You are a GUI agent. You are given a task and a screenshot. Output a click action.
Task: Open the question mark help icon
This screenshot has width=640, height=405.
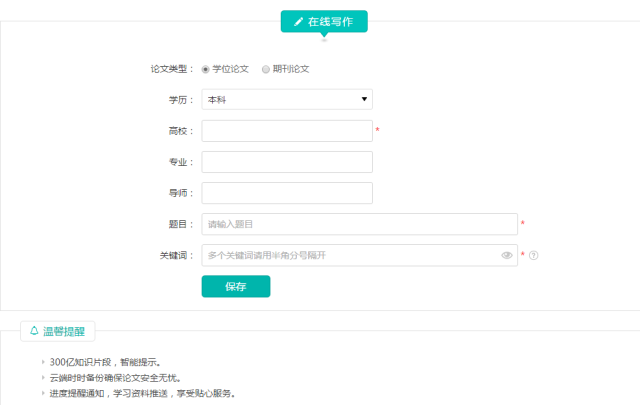(533, 255)
